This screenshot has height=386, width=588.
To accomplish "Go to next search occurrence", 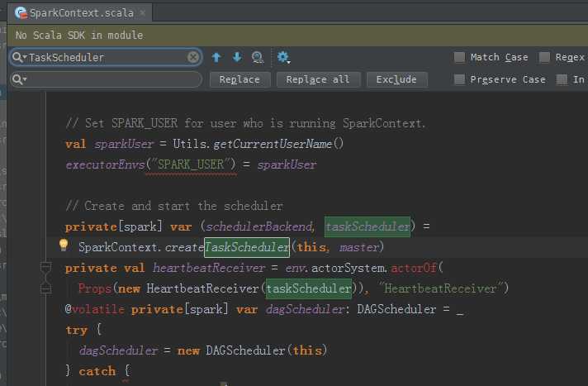I will 237,57.
